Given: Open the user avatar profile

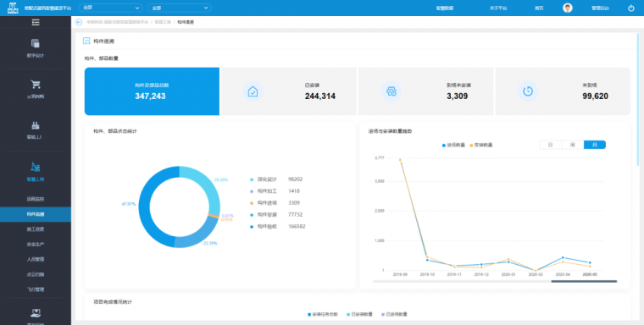Looking at the screenshot, I should tap(568, 8).
